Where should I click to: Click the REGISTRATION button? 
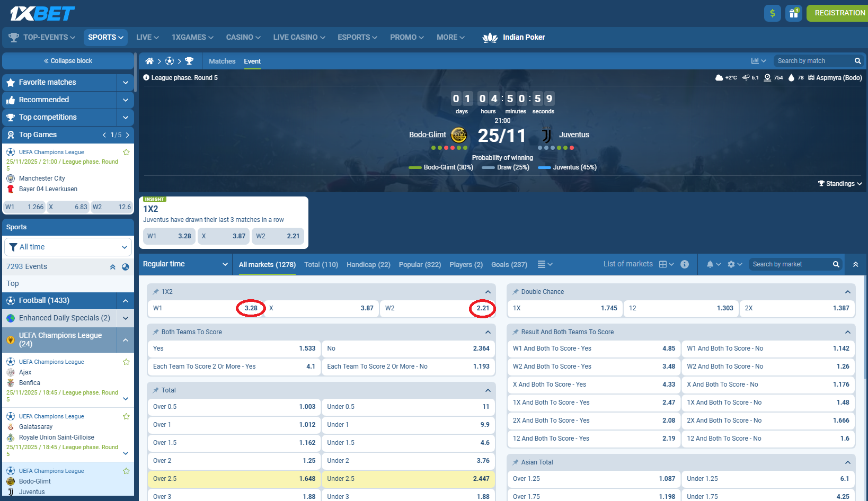[x=837, y=12]
